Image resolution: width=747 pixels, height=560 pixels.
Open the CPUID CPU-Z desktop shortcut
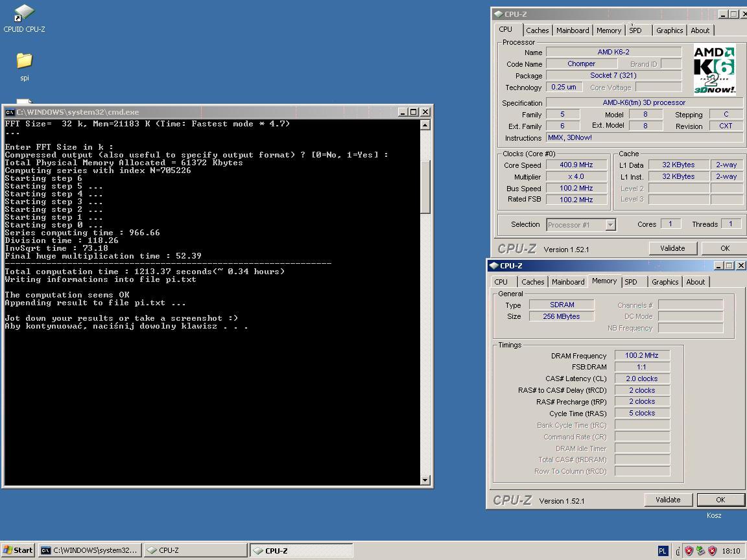pos(24,19)
